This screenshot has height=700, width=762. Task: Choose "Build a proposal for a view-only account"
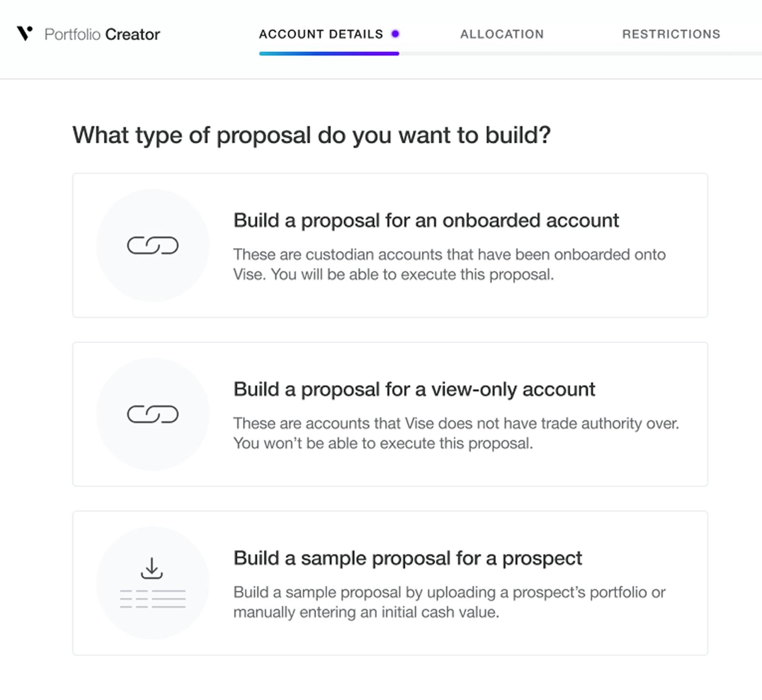tap(414, 390)
